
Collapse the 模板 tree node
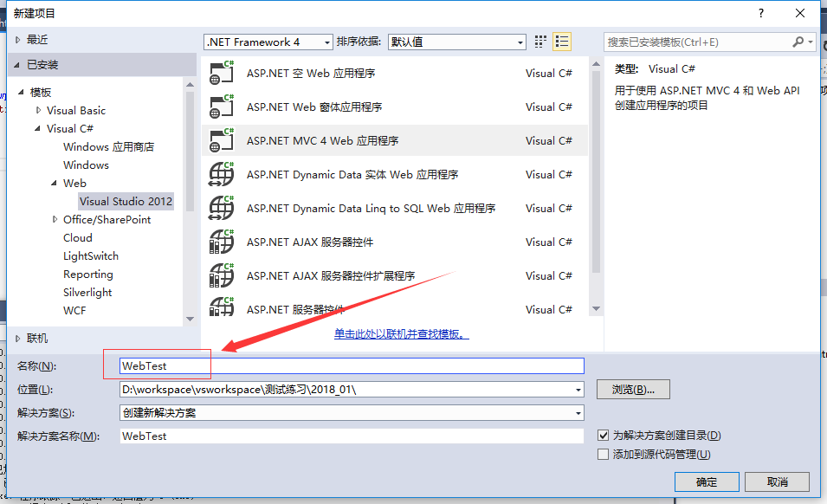tap(21, 93)
